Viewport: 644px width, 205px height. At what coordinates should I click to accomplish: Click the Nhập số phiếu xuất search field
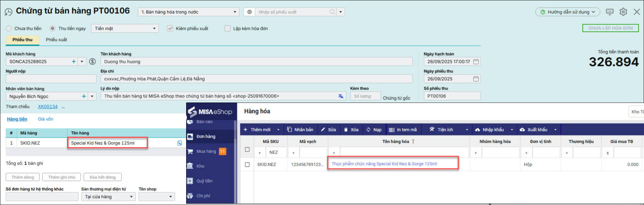tap(293, 12)
